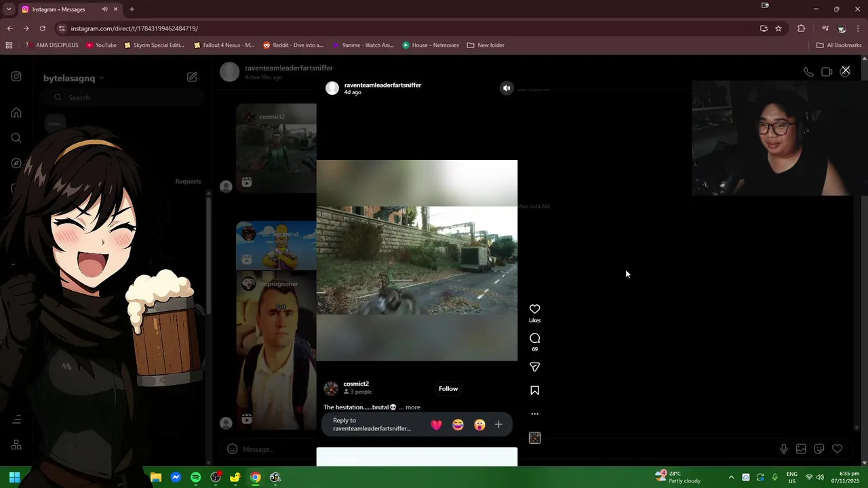Open raventeamleaderfartsniffer name in reel header
868x488 pixels.
click(382, 85)
